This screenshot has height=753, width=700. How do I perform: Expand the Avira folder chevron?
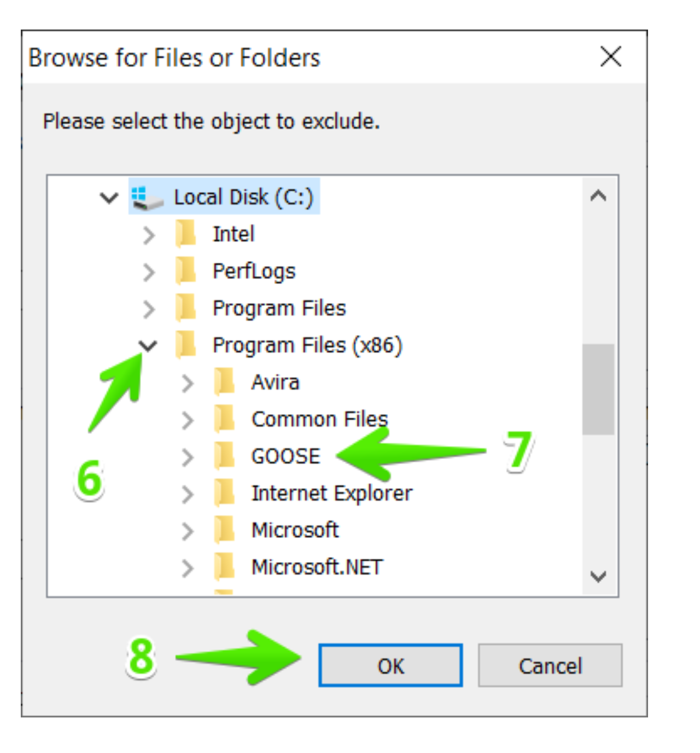pyautogui.click(x=188, y=383)
